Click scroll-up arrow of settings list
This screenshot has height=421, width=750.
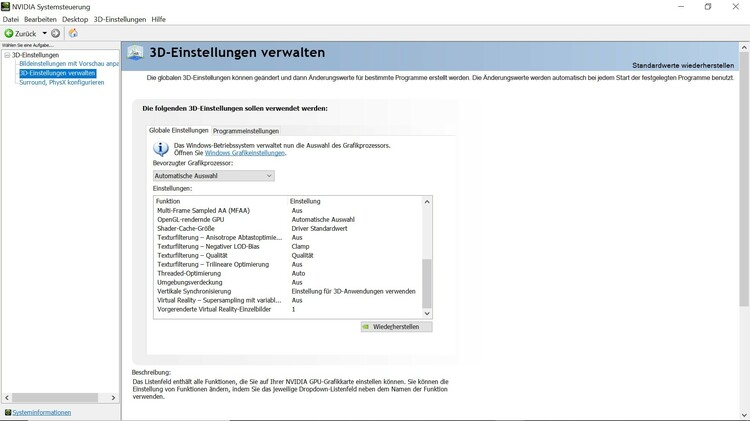pyautogui.click(x=427, y=202)
